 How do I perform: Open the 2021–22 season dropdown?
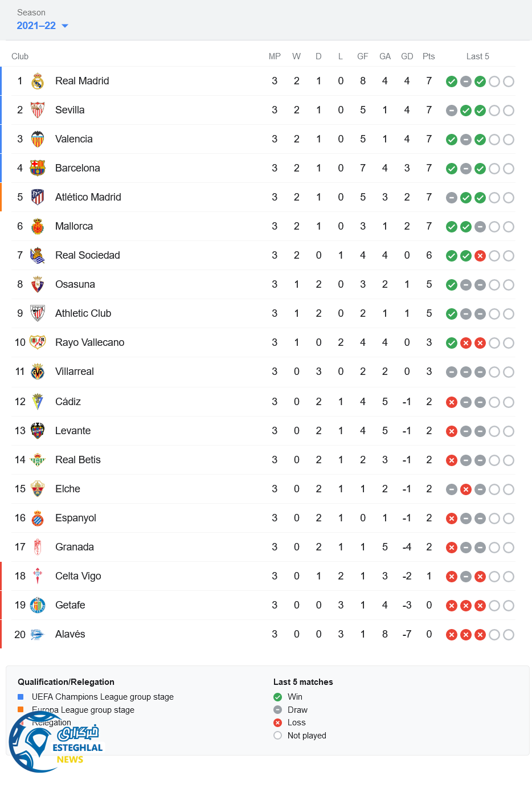[42, 26]
